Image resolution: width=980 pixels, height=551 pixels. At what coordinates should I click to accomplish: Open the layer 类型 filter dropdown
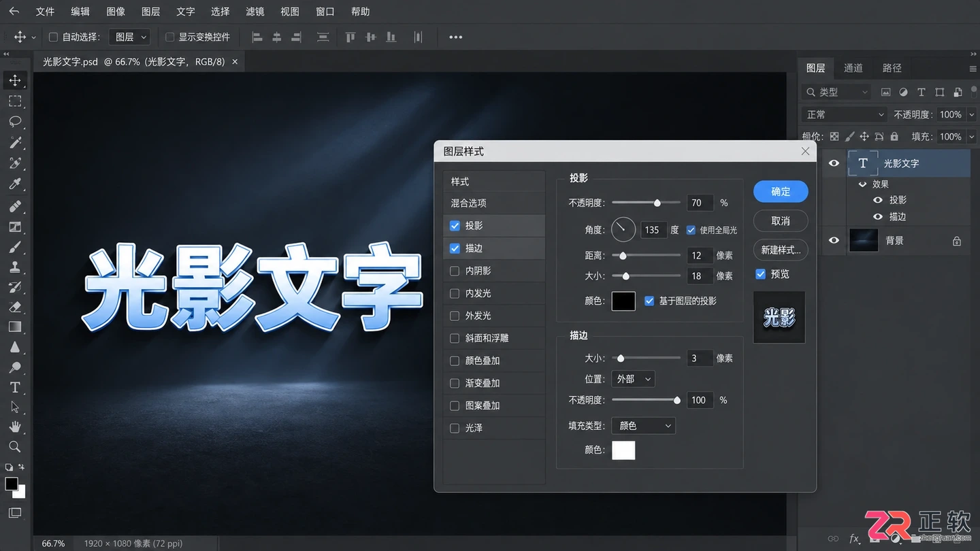click(x=836, y=92)
